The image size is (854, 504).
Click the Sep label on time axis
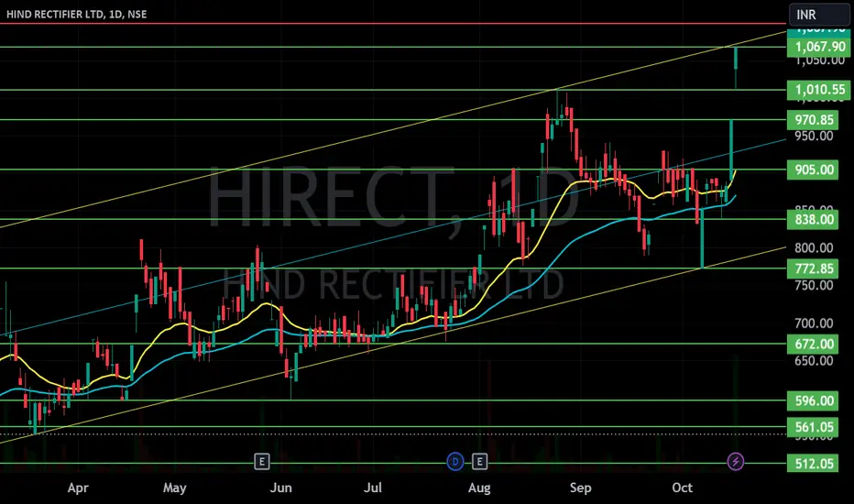pos(581,488)
